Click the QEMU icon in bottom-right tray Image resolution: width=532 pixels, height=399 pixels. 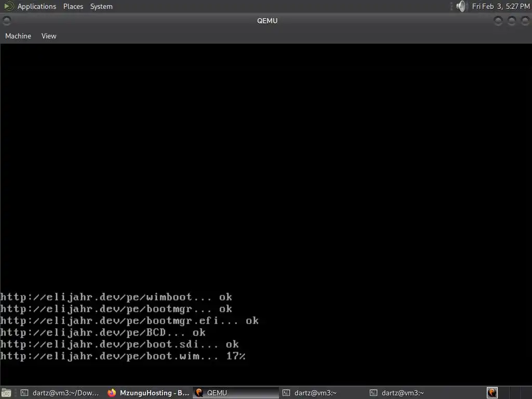click(492, 393)
